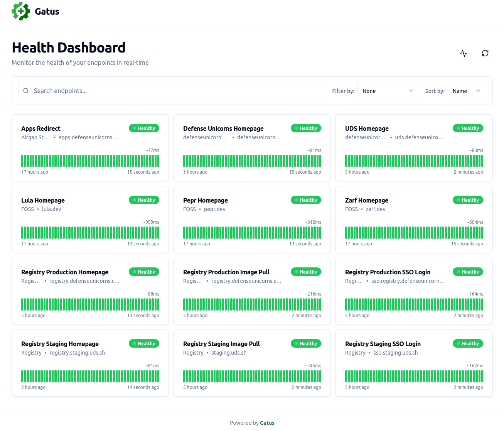Open the Lula Homepage endpoint
Screen dimensions: 504x431
click(x=43, y=200)
